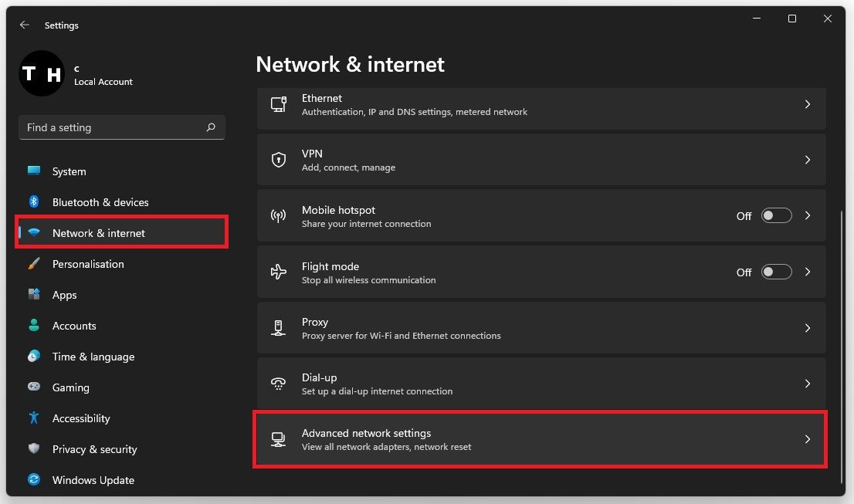The width and height of the screenshot is (854, 504).
Task: Expand Advanced network settings chevron
Action: pyautogui.click(x=808, y=439)
